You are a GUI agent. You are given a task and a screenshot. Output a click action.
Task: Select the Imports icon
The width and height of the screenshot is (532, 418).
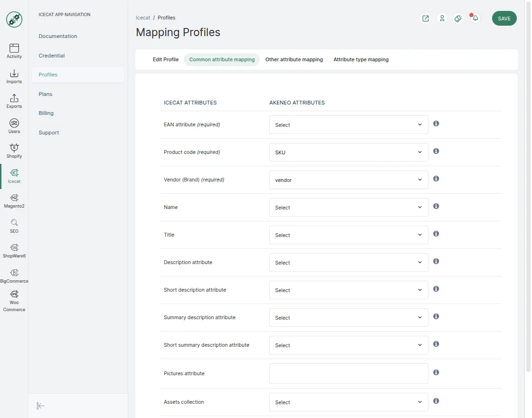coord(14,76)
